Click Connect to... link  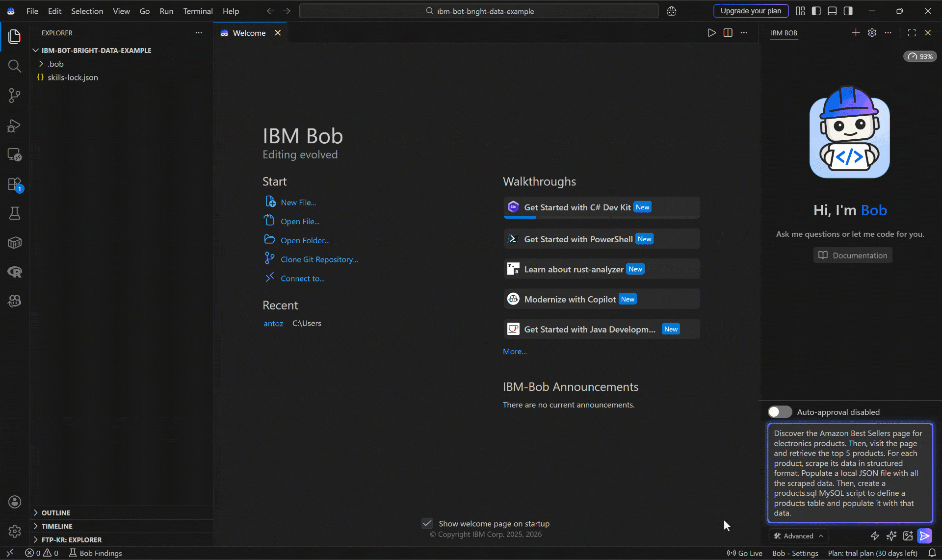303,279
